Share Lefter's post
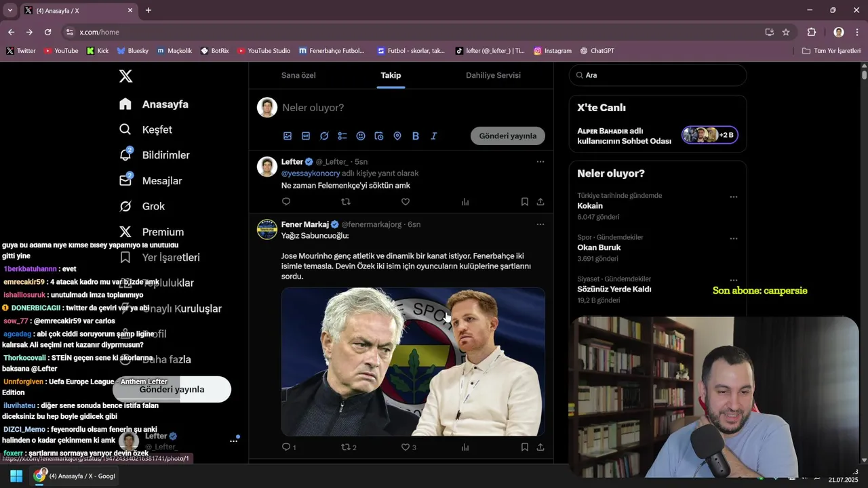This screenshot has width=868, height=488. [540, 202]
